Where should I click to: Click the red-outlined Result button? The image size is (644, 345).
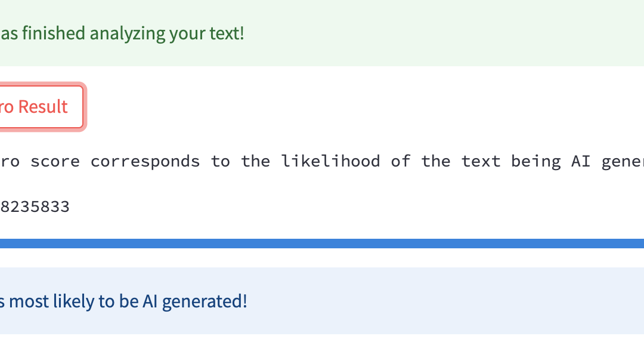click(37, 107)
